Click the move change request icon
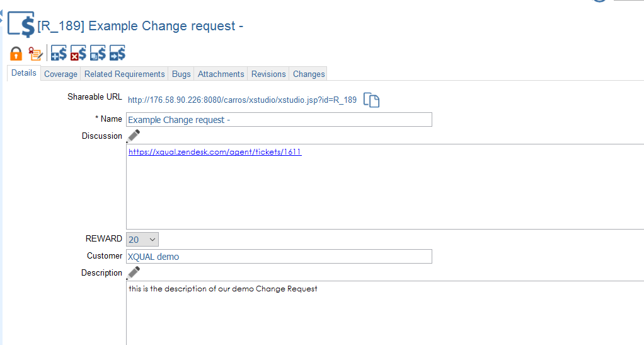Image resolution: width=644 pixels, height=345 pixels. pos(117,54)
